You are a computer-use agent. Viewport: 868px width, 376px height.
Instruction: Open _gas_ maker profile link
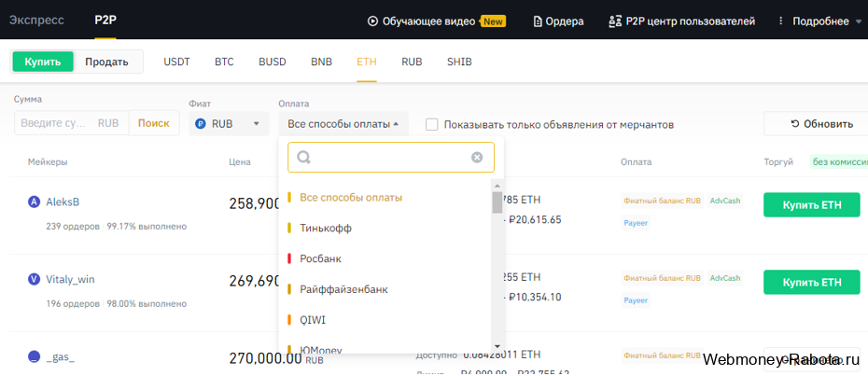tap(61, 357)
